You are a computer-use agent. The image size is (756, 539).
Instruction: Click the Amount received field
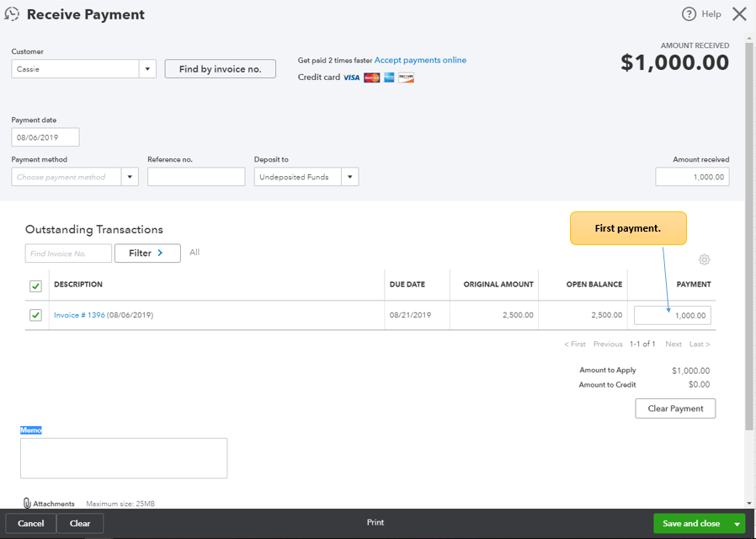pyautogui.click(x=692, y=177)
